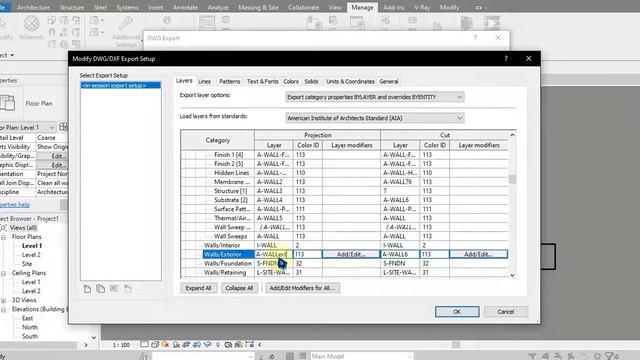640x360 pixels.
Task: Edit the Walls/Exterior projection layer field
Action: coord(273,254)
